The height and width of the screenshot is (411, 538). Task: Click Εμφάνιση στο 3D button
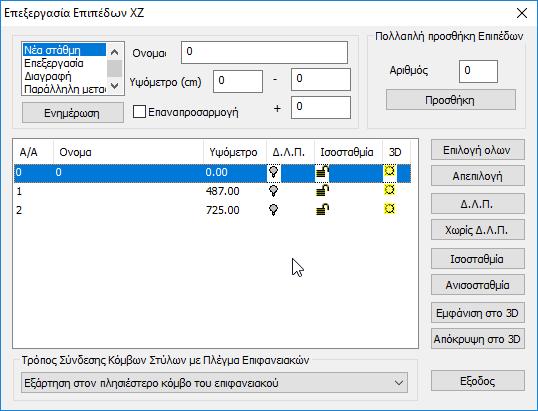tap(478, 313)
